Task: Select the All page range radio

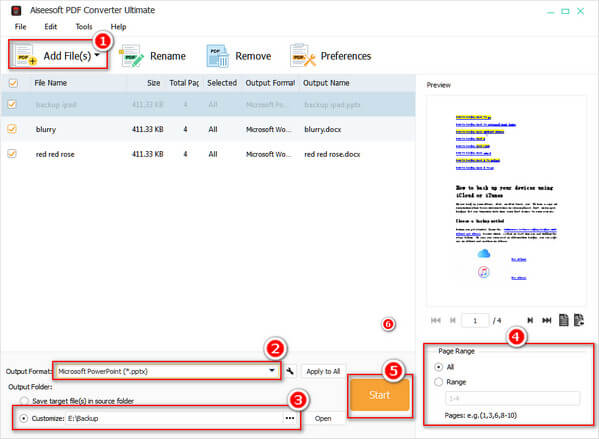Action: [x=439, y=367]
